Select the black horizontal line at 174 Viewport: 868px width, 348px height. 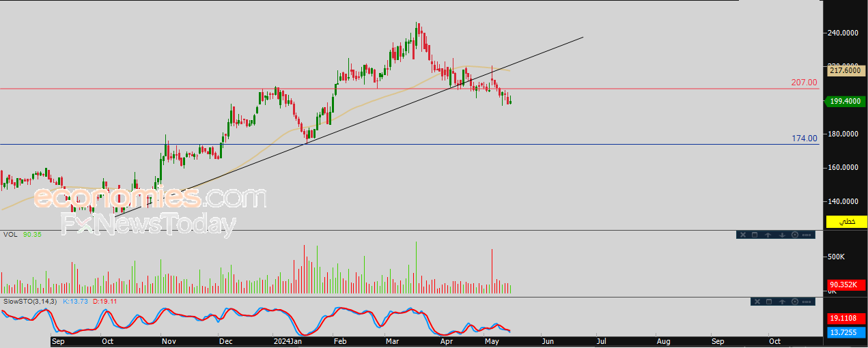410,144
